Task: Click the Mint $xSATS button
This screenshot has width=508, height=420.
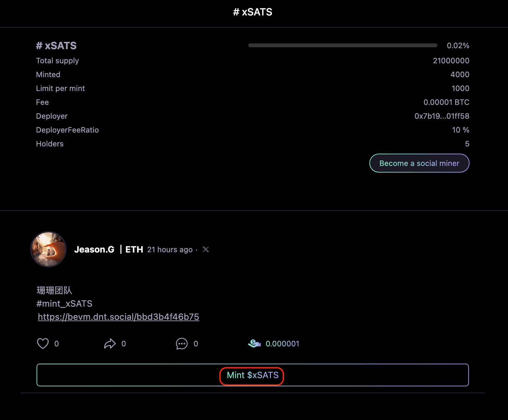Action: [252, 375]
